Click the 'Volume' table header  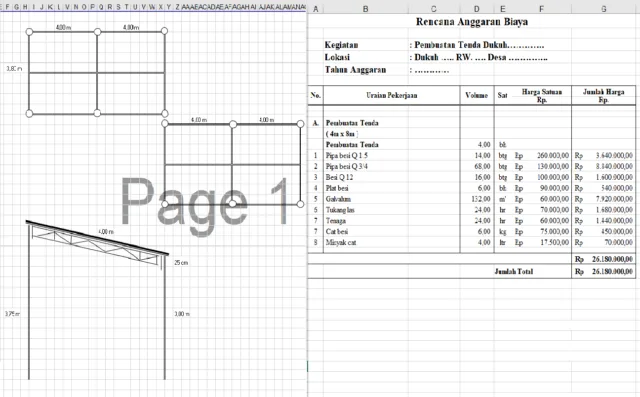pos(476,95)
